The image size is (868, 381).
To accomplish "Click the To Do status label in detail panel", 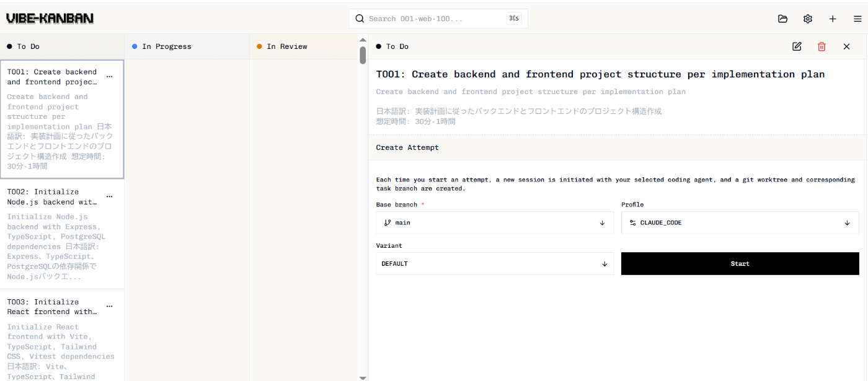I will tap(397, 46).
